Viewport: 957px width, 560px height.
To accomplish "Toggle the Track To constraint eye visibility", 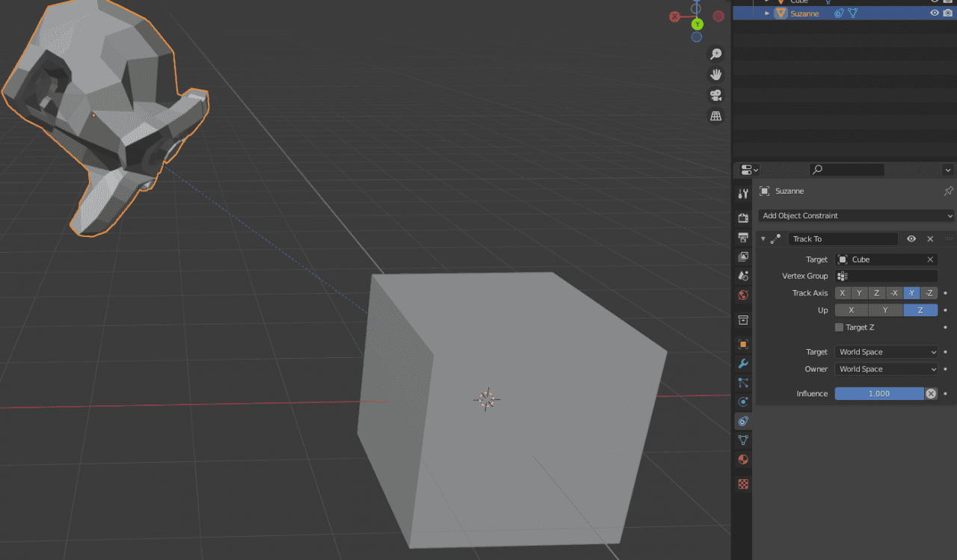I will [911, 239].
